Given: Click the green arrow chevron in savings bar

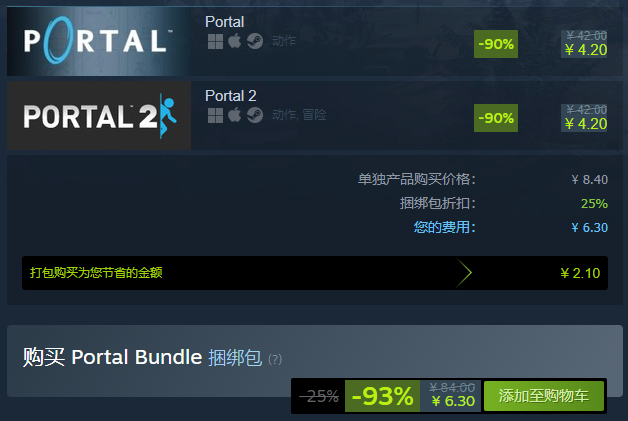Looking at the screenshot, I should (x=464, y=273).
